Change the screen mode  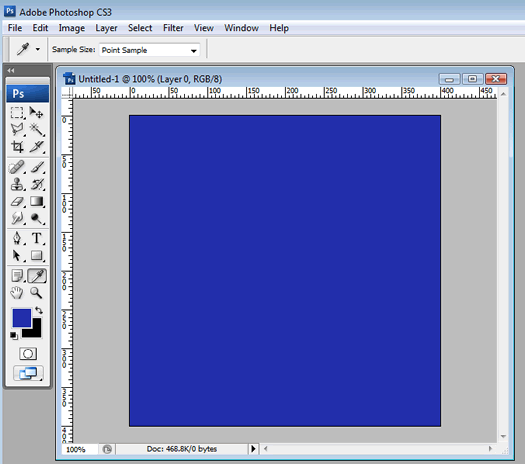tap(28, 373)
